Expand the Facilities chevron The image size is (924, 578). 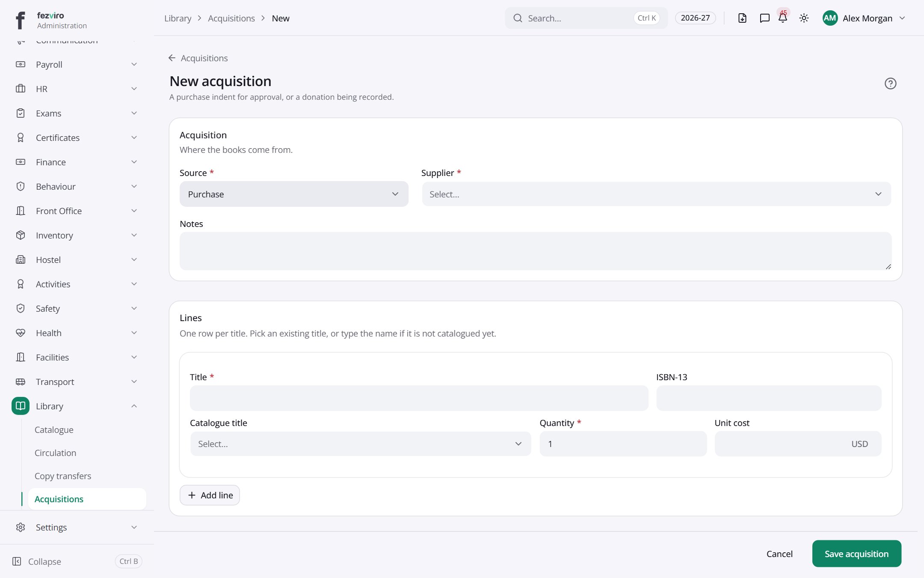click(x=134, y=357)
